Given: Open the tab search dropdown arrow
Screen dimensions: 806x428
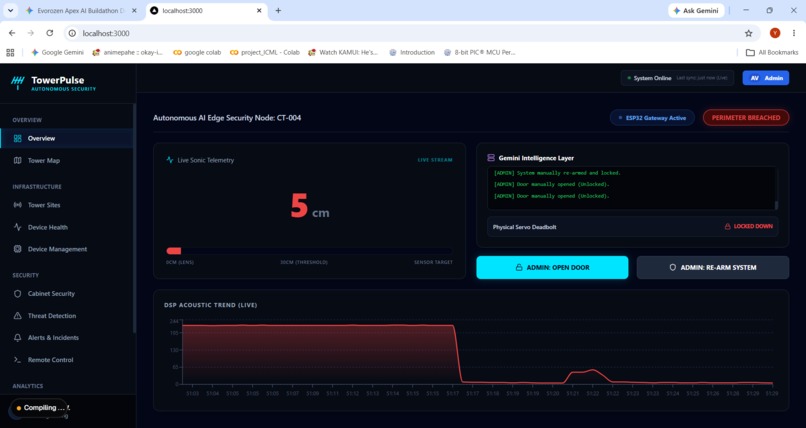Looking at the screenshot, I should 10,10.
